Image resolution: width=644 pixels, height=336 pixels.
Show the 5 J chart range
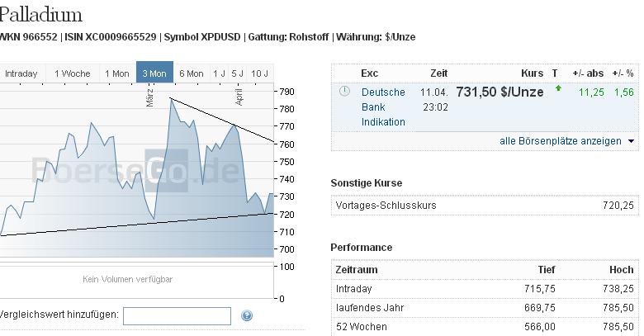[238, 73]
